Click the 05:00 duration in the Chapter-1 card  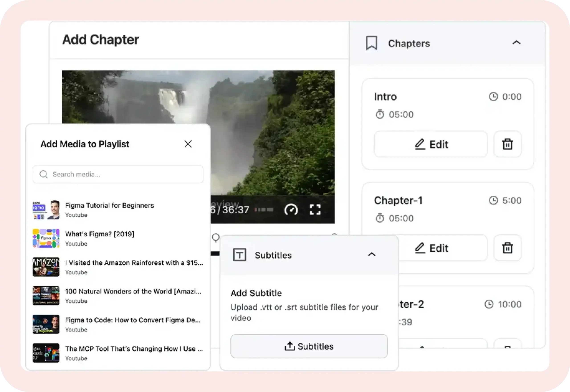(x=401, y=218)
